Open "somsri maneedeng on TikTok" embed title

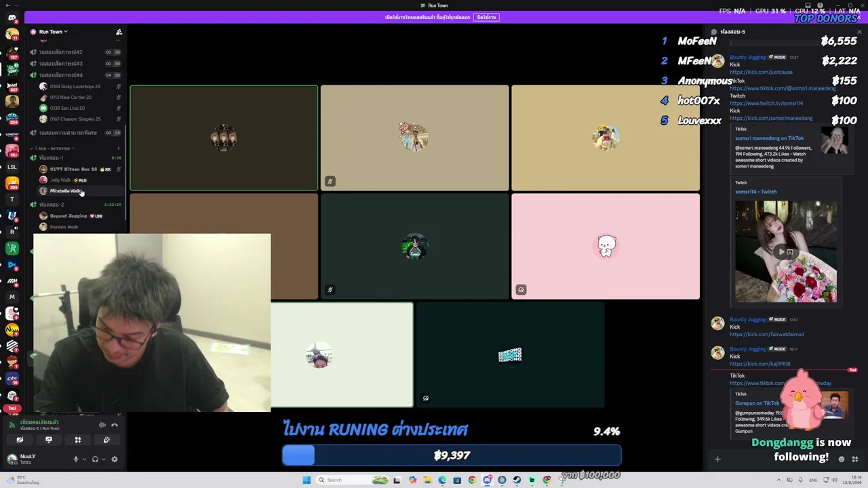pos(769,139)
